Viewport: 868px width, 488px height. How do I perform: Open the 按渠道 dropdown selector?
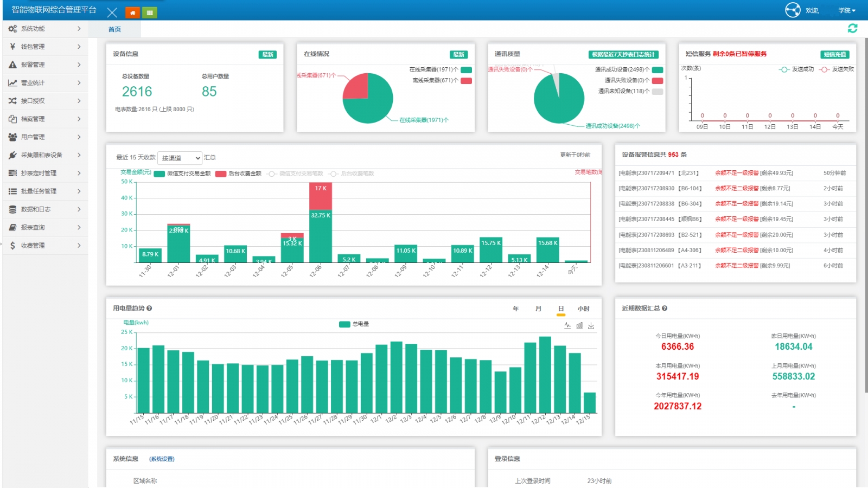pyautogui.click(x=180, y=158)
